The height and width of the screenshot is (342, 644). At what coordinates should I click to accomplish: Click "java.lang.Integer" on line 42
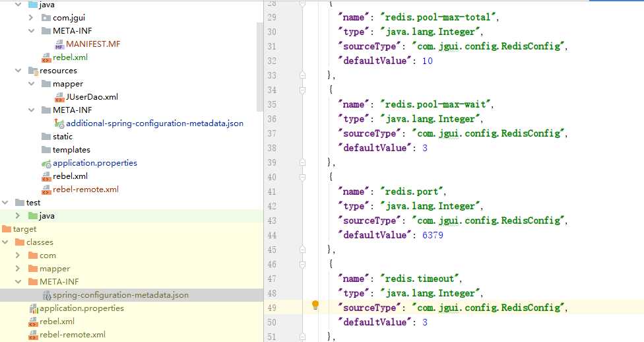pyautogui.click(x=430, y=207)
